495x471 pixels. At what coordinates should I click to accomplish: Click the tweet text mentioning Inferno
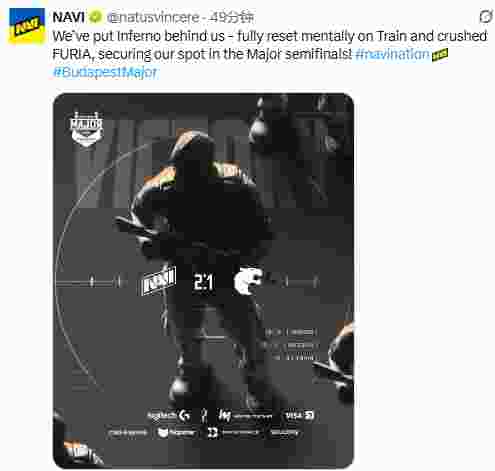click(x=270, y=45)
